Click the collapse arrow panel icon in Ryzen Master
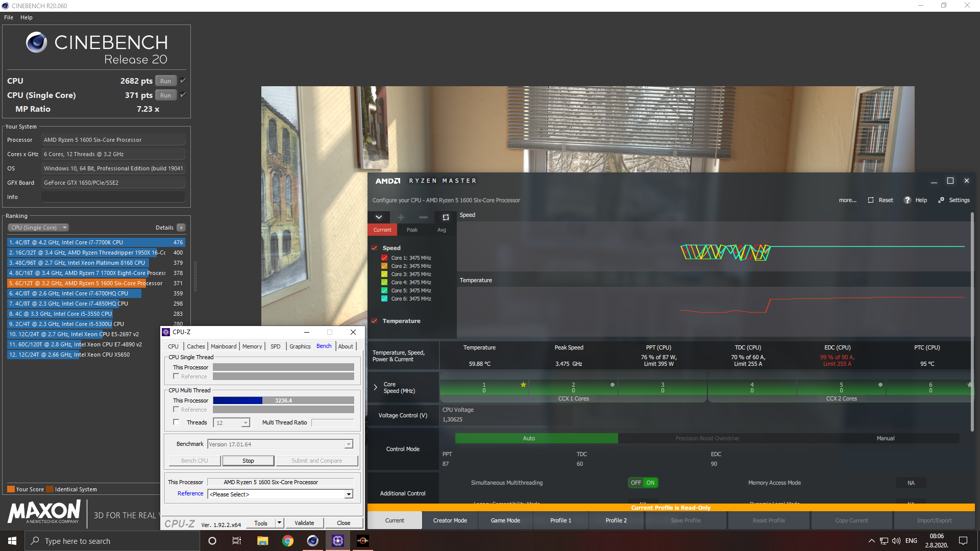The image size is (980, 551). tap(379, 216)
